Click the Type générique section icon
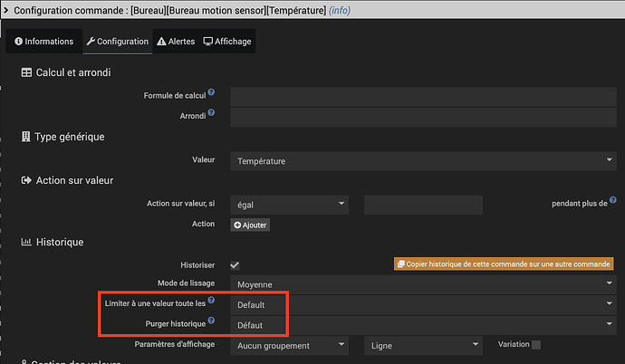 [26, 137]
